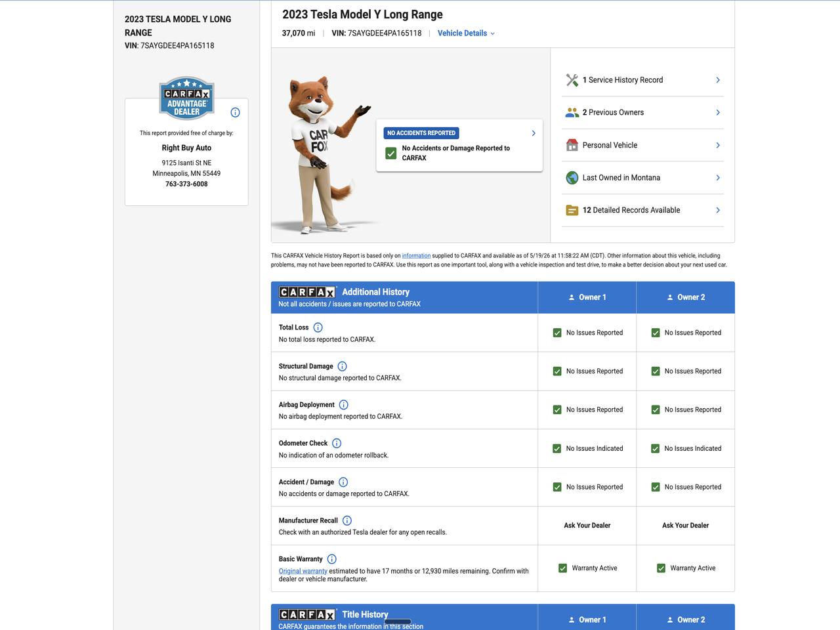Click the Additional History section heading

click(x=375, y=292)
